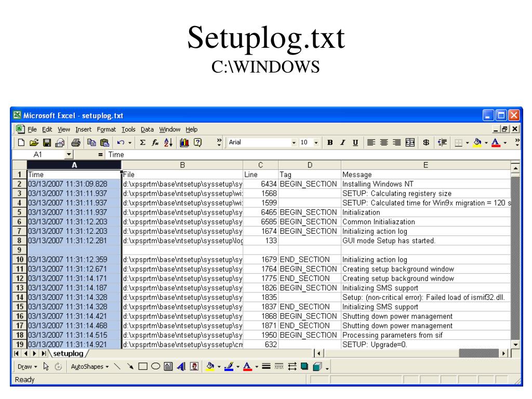Click the Free Rotate icon

tap(58, 366)
